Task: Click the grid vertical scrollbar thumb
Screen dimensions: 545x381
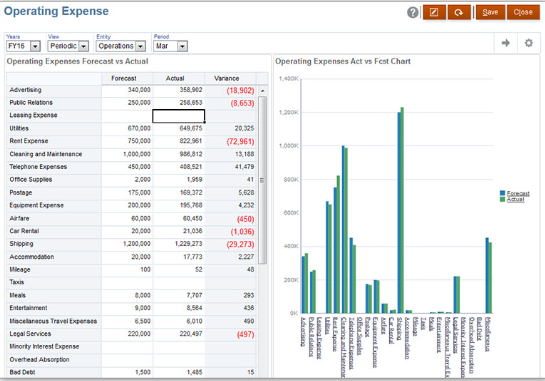Action: coord(263,180)
